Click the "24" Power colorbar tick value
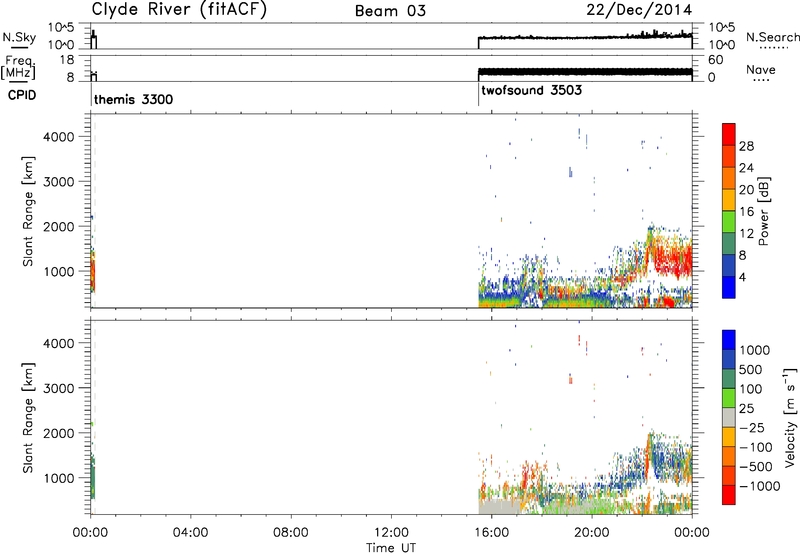The width and height of the screenshot is (800, 554). click(x=746, y=168)
